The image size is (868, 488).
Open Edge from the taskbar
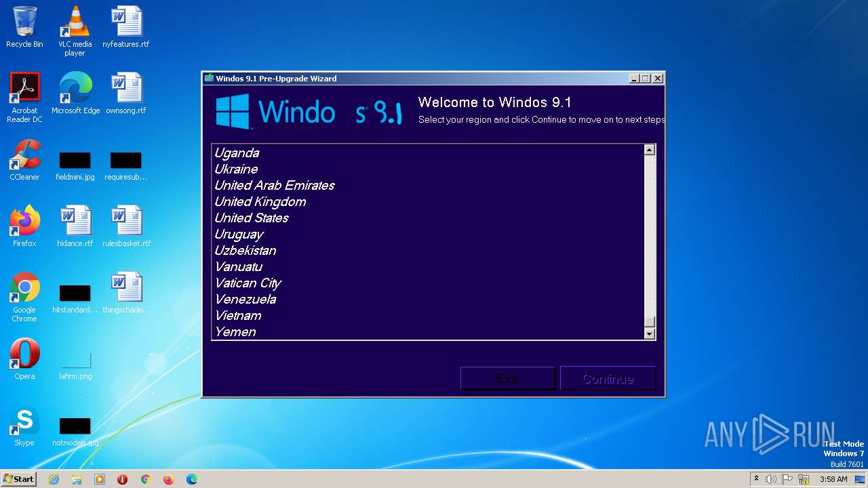[192, 479]
